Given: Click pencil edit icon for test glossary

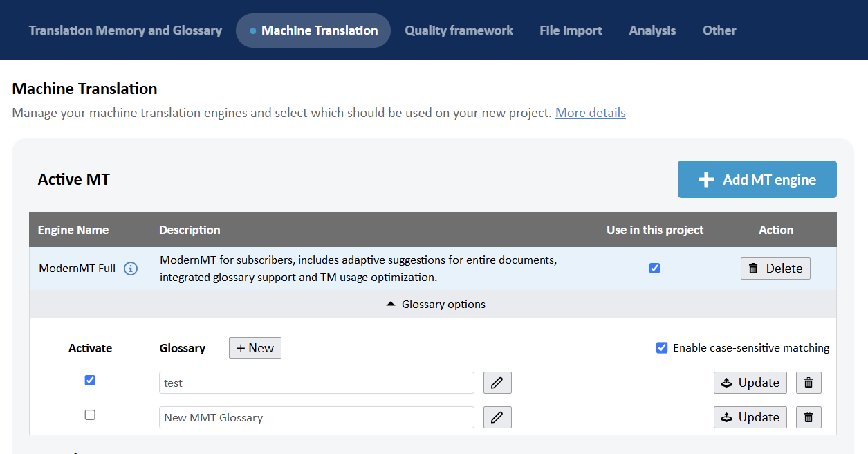Looking at the screenshot, I should tap(497, 383).
